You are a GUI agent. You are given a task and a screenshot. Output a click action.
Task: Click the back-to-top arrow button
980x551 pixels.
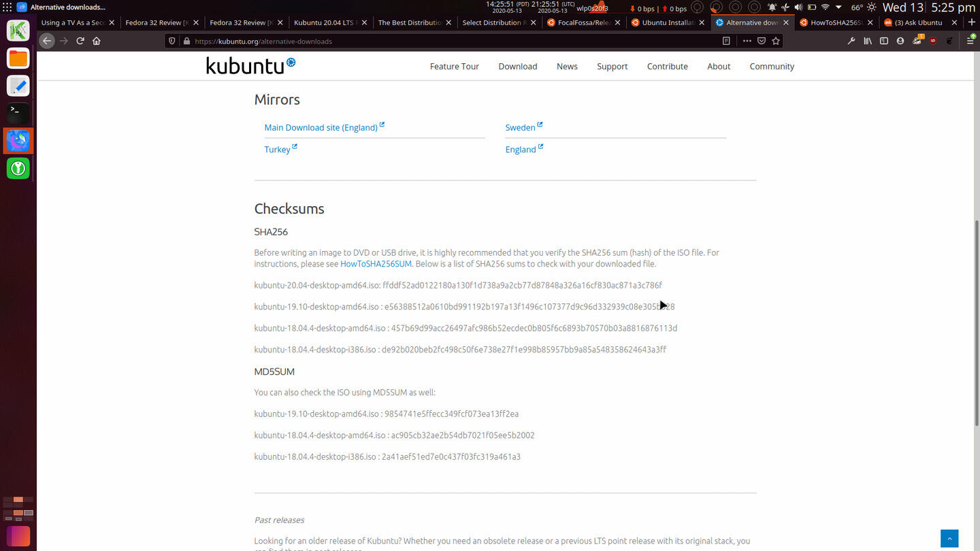tap(949, 538)
